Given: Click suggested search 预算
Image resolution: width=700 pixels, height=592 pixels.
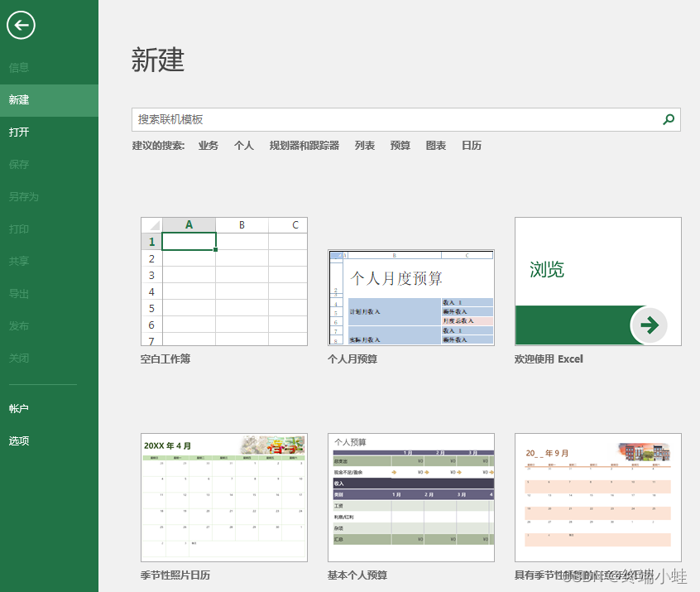Looking at the screenshot, I should pyautogui.click(x=400, y=146).
